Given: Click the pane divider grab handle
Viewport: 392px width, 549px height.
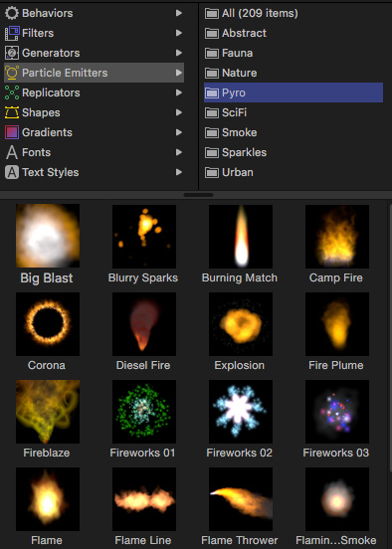Looking at the screenshot, I should [x=198, y=195].
